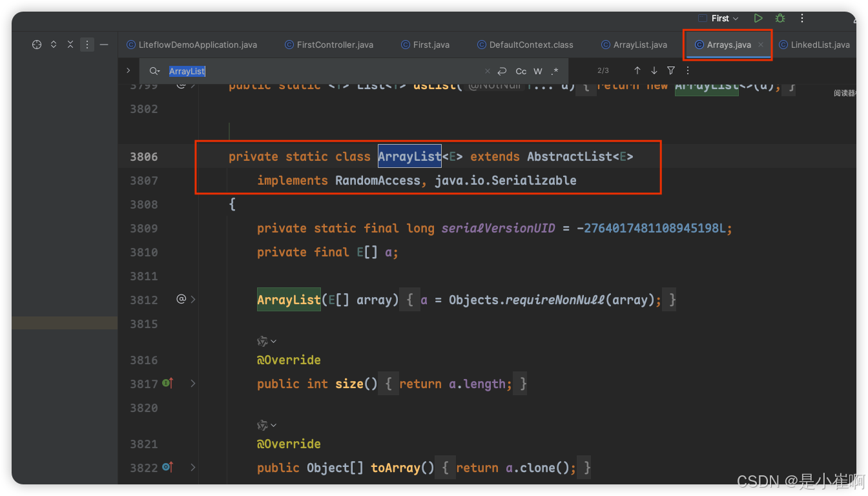Switch to LinkedList.java tab
The width and height of the screenshot is (868, 496).
814,45
